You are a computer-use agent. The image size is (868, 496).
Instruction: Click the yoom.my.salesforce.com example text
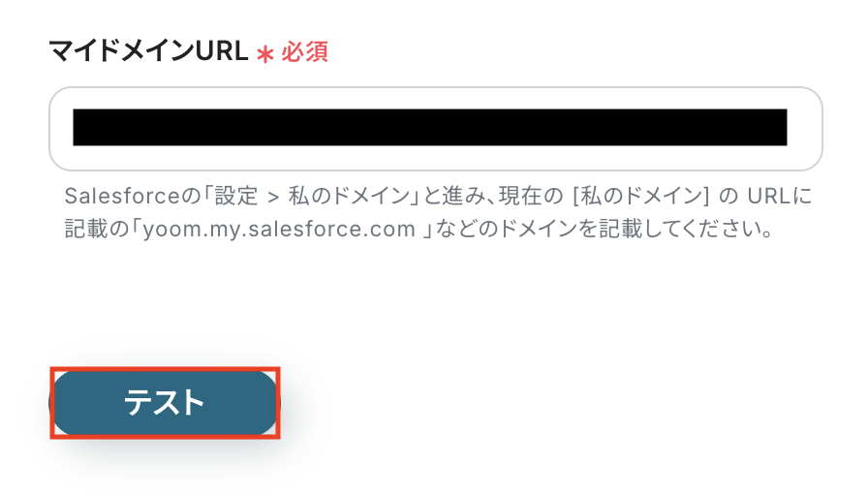(280, 229)
